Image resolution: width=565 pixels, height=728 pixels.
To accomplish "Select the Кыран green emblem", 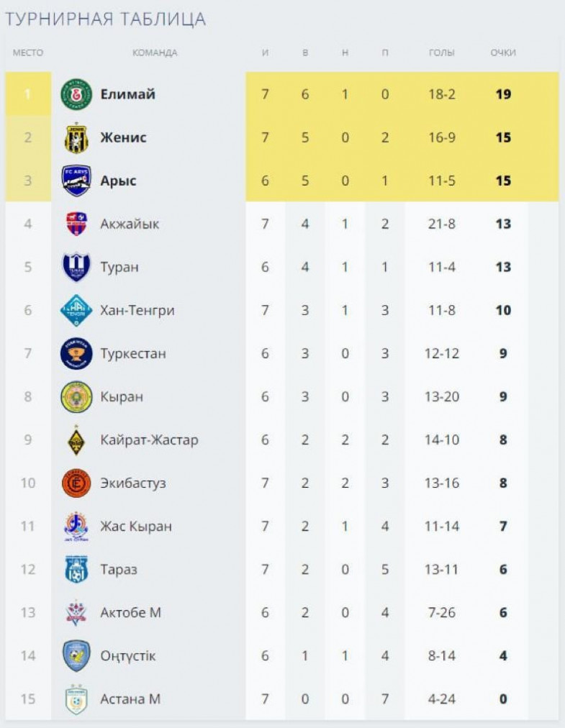I will (76, 396).
